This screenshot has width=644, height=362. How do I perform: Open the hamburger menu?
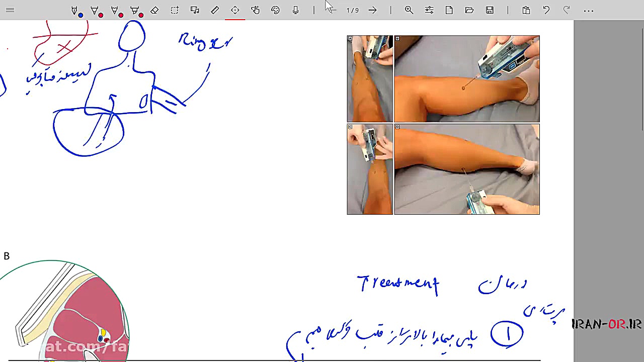pyautogui.click(x=10, y=10)
